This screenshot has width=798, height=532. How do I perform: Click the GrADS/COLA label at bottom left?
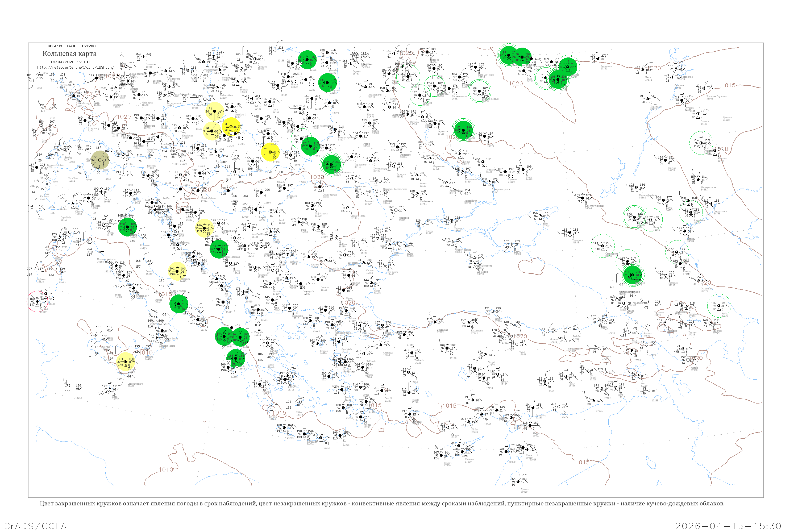tap(35, 526)
